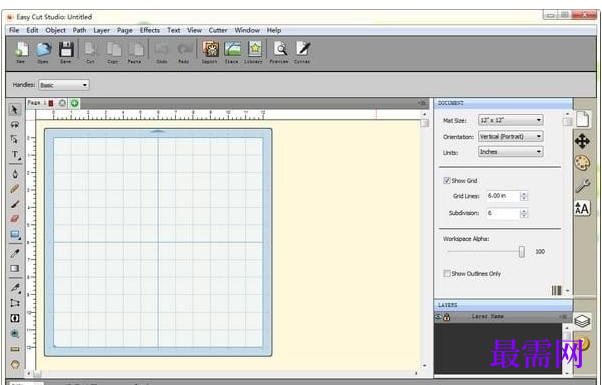Open the File menu
602x385 pixels.
[14, 30]
